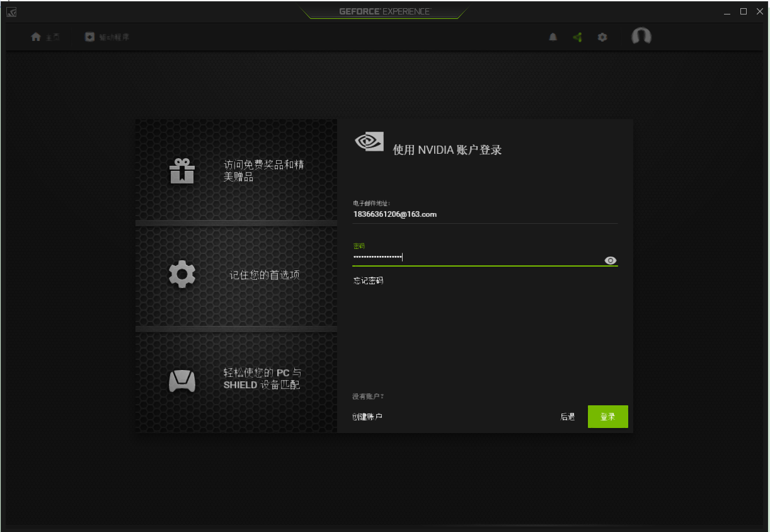The image size is (770, 532).
Task: Open the settings gear in the top bar
Action: 602,37
